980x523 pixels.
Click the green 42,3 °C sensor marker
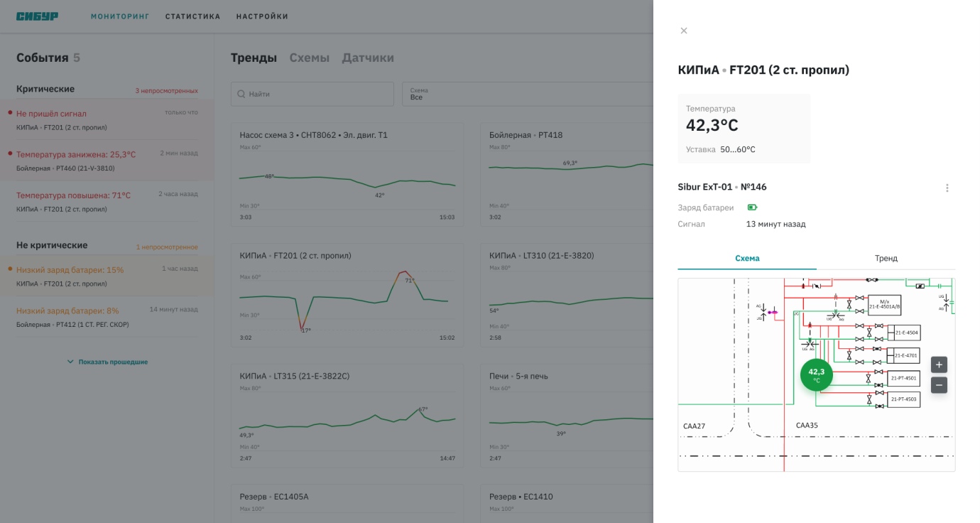coord(817,374)
